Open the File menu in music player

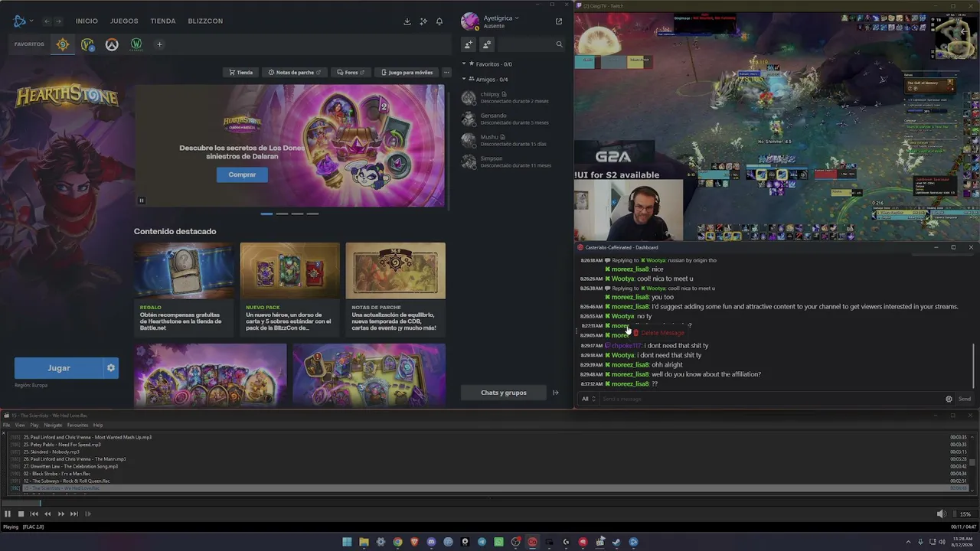tap(6, 425)
